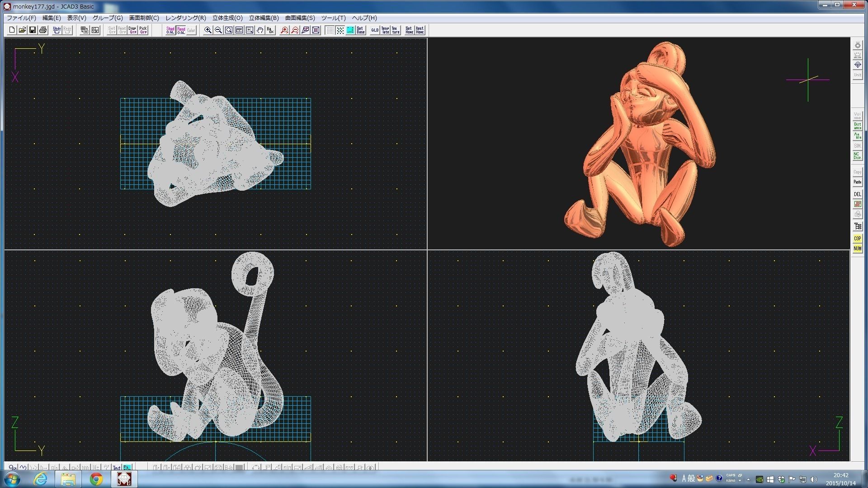
Task: Open the レンダリング(R) menu
Action: click(186, 18)
